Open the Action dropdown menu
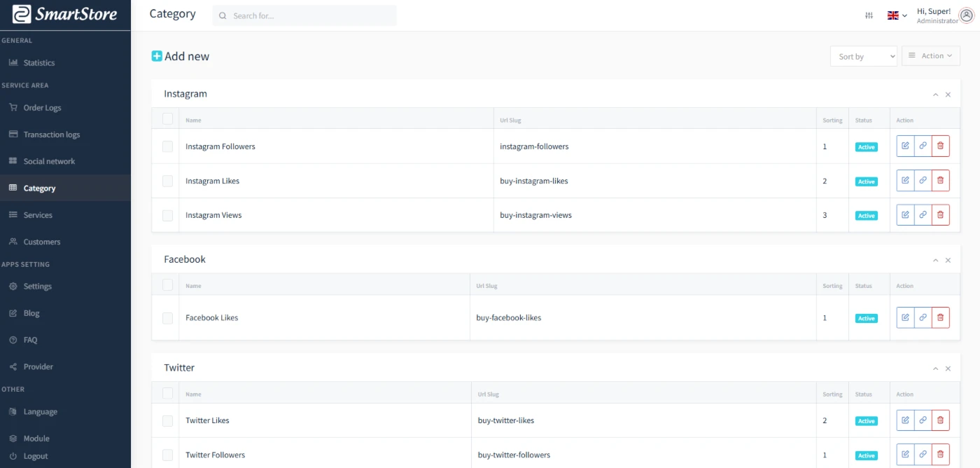The height and width of the screenshot is (468, 980). click(930, 56)
